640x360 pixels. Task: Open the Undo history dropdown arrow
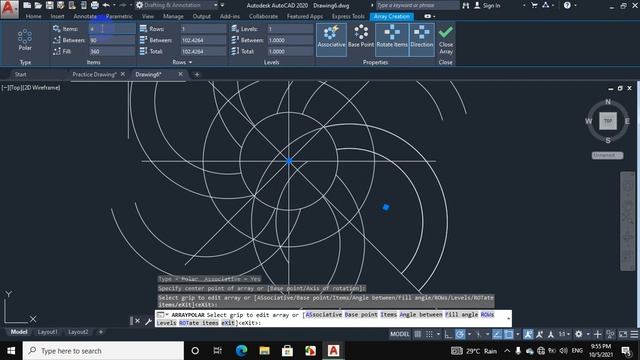[114, 5]
